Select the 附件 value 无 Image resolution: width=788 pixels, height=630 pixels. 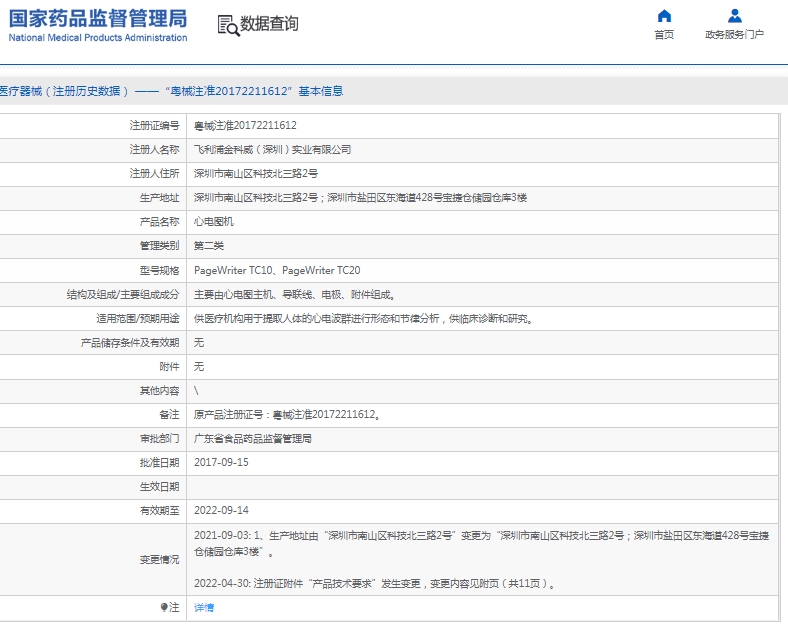pos(199,367)
